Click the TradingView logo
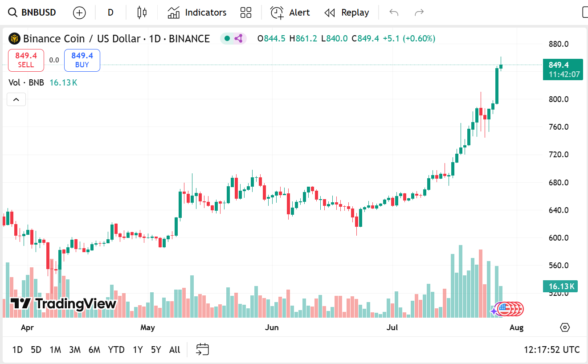Screen dimensions: 588x364 tap(63, 304)
